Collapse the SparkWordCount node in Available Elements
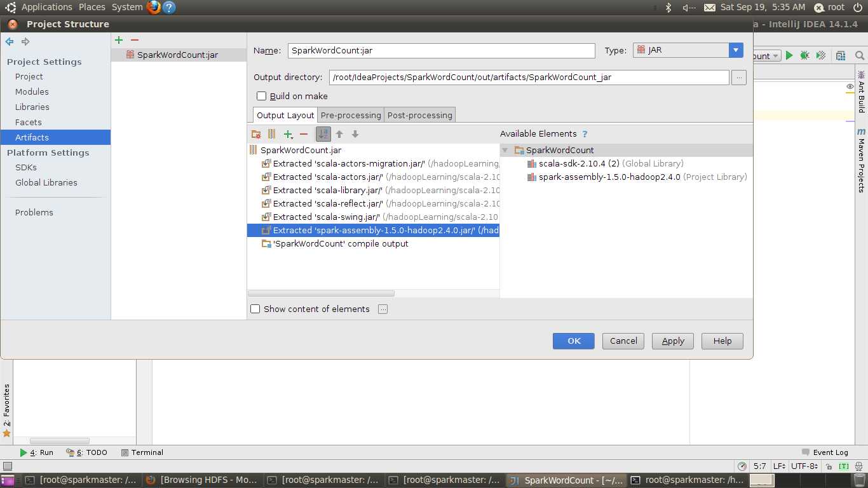 (x=505, y=151)
